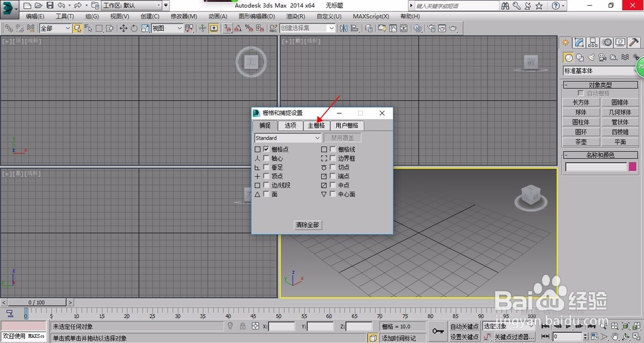Viewport: 644px width, 343px height.
Task: Click the Align tool icon
Action: pyautogui.click(x=355, y=28)
